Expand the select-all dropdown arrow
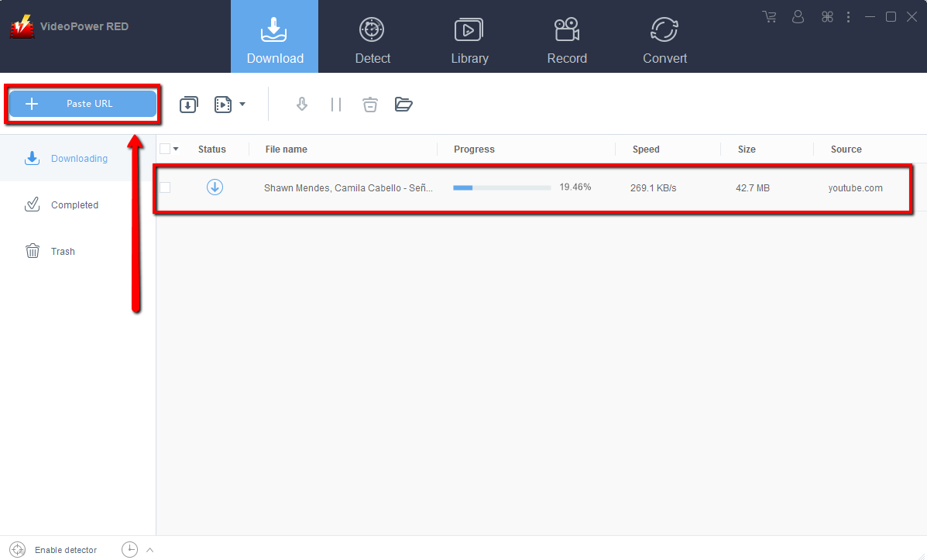The image size is (927, 560). 176,148
